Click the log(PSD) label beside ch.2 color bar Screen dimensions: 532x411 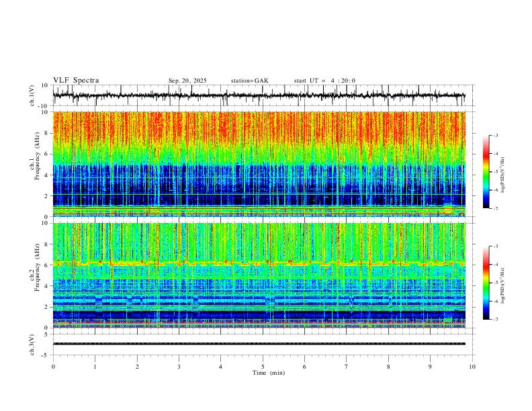click(x=502, y=286)
